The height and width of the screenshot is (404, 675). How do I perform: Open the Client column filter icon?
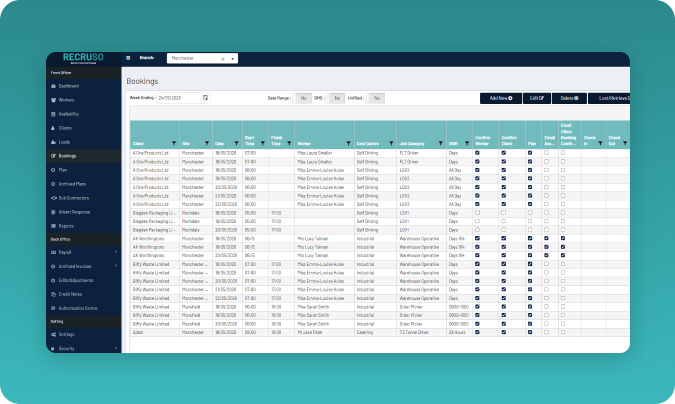click(x=174, y=143)
